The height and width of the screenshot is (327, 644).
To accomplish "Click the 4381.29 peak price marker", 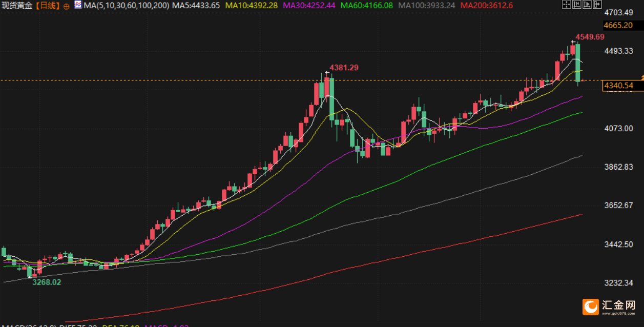I will click(x=343, y=68).
